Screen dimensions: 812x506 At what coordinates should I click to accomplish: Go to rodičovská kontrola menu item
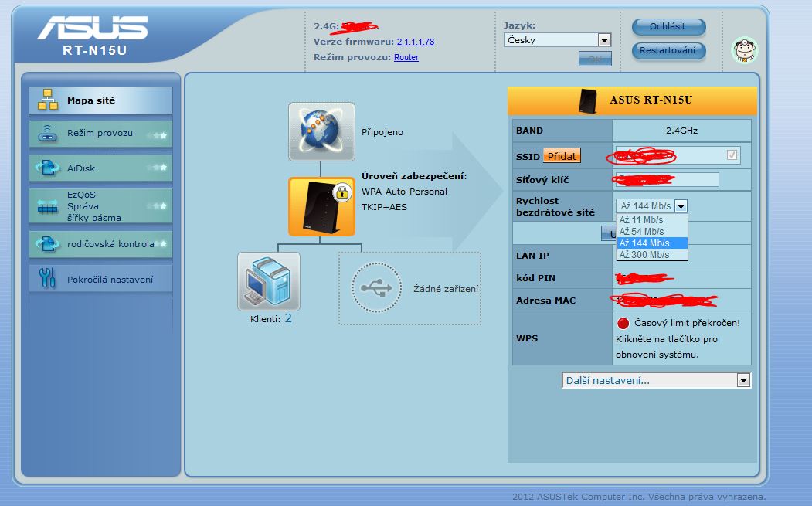click(100, 244)
